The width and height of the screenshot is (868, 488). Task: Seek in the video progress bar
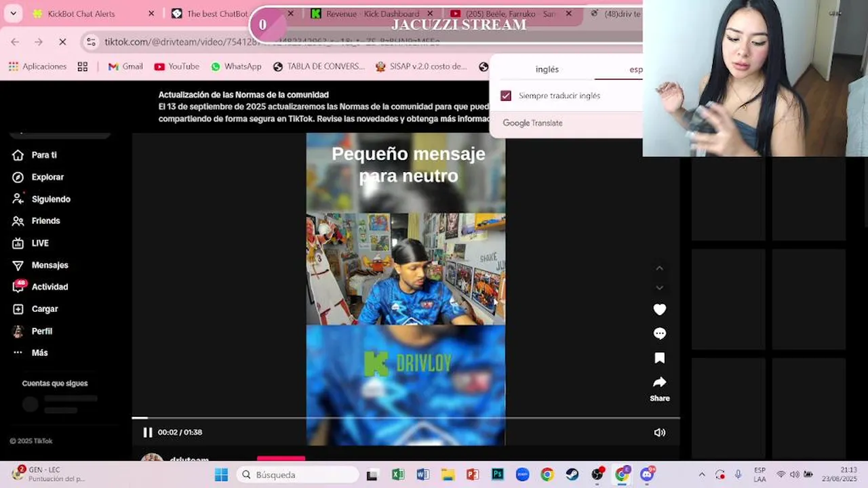point(406,418)
